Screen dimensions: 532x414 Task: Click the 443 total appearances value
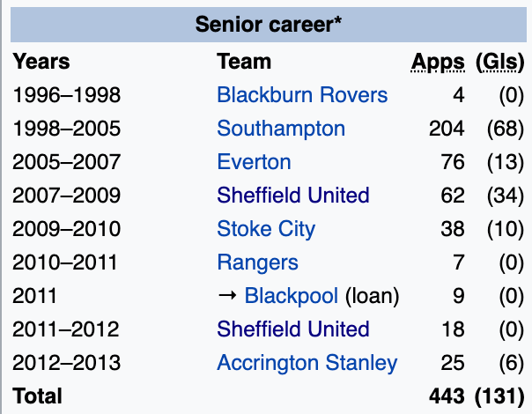(x=447, y=396)
